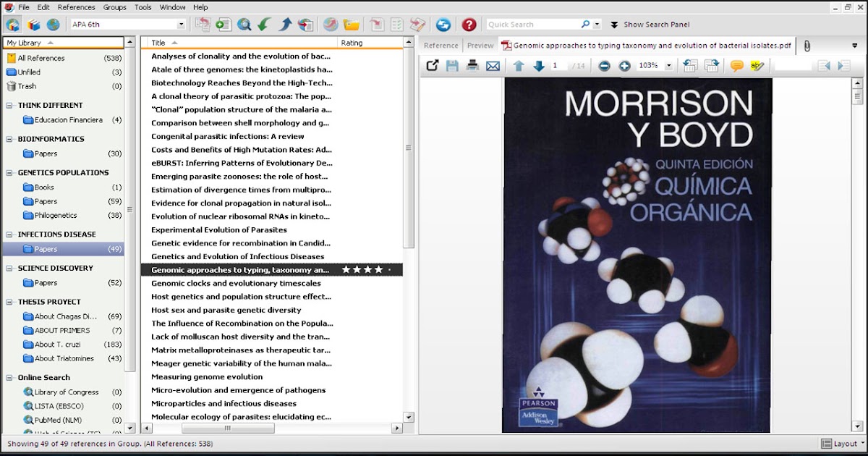The width and height of the screenshot is (868, 456).
Task: Click the Attach File paperclip icon
Action: 807,45
